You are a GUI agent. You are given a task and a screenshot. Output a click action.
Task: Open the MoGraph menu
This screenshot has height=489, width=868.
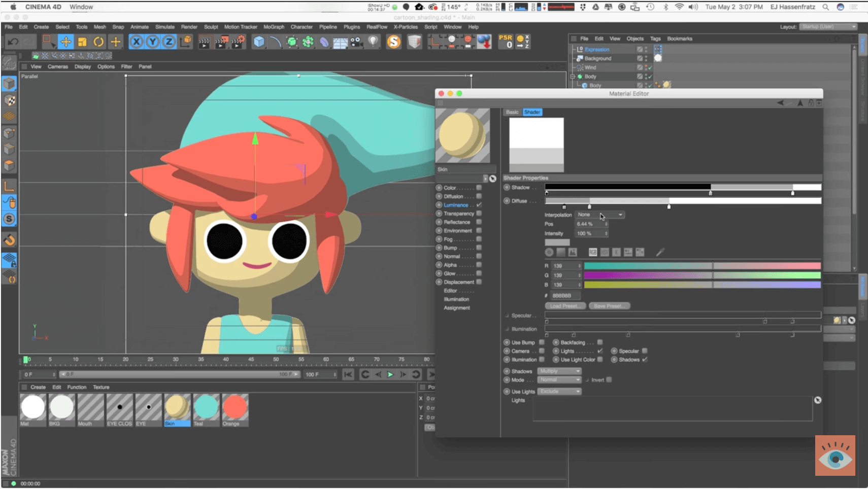tap(274, 27)
